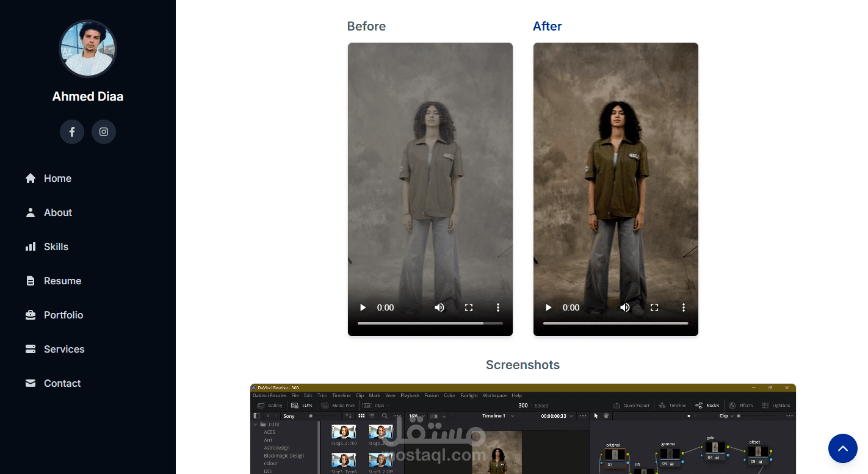This screenshot has width=868, height=474.
Task: Open the Color menu in DaVinci screenshot
Action: pyautogui.click(x=449, y=395)
